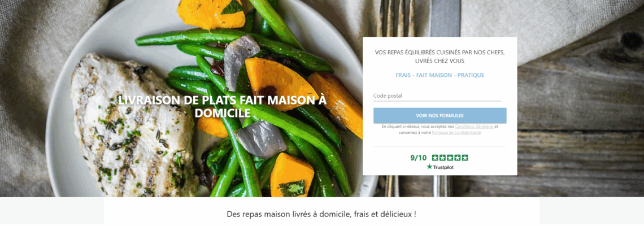
Task: Select the fourth green rating star
Action: [458, 158]
